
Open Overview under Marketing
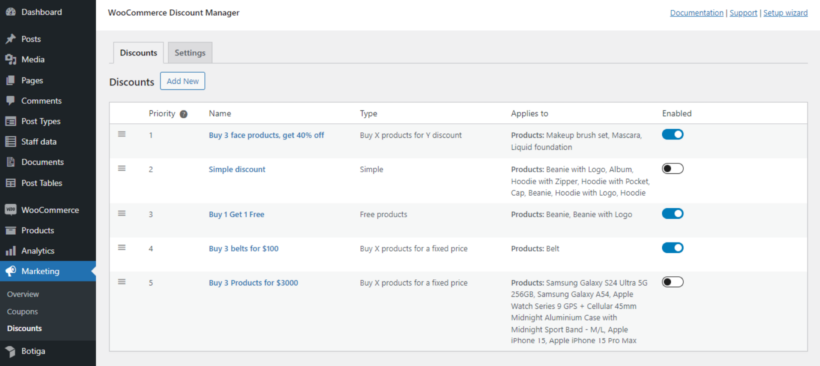point(23,294)
